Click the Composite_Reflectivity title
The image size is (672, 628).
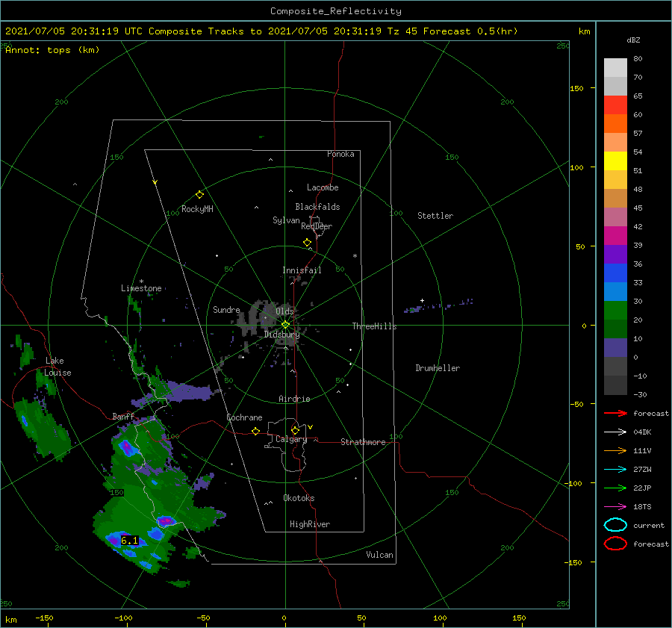coord(336,11)
